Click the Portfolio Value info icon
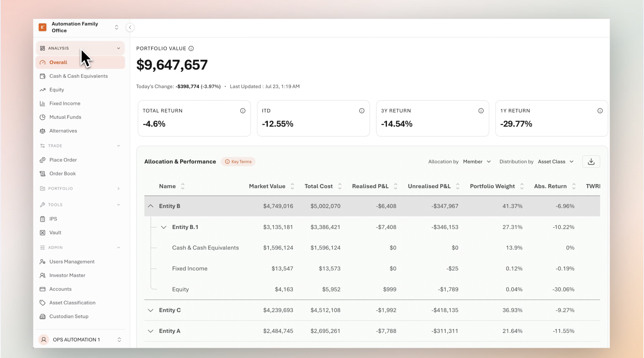This screenshot has width=644, height=358. 191,48
